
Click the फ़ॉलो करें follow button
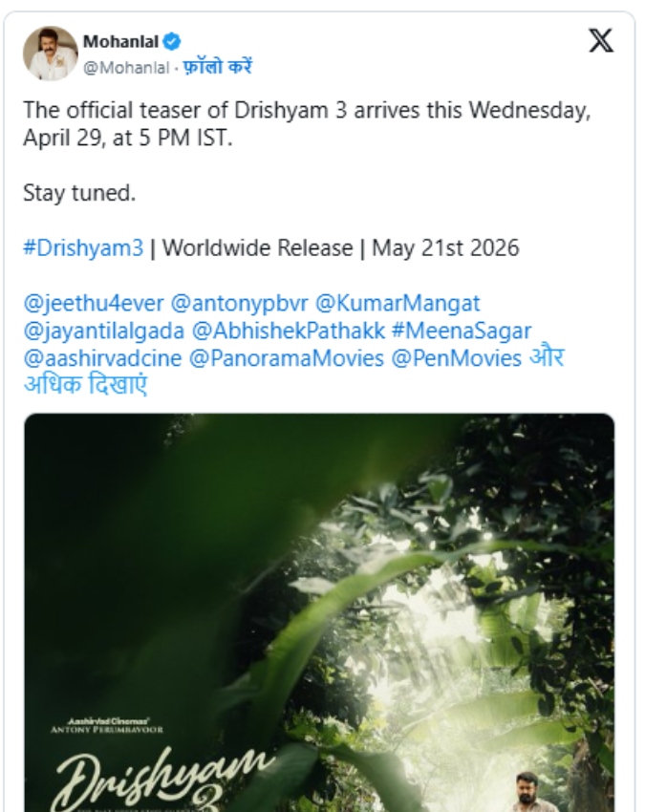point(218,68)
